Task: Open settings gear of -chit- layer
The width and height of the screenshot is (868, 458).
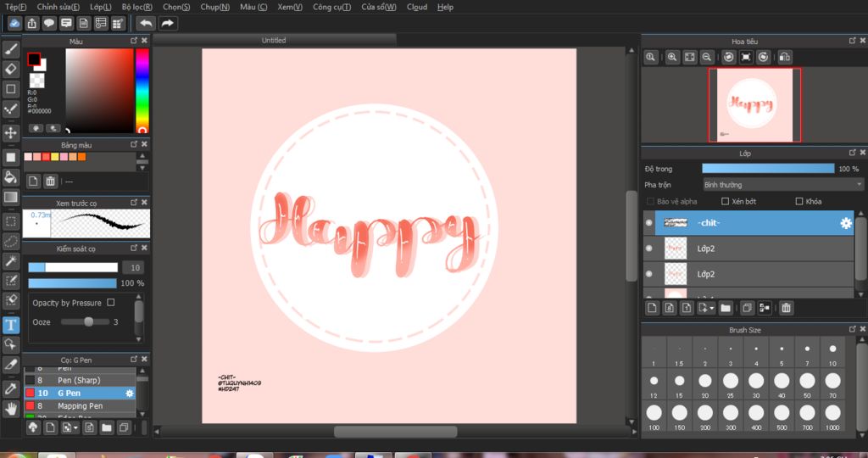Action: pyautogui.click(x=846, y=223)
